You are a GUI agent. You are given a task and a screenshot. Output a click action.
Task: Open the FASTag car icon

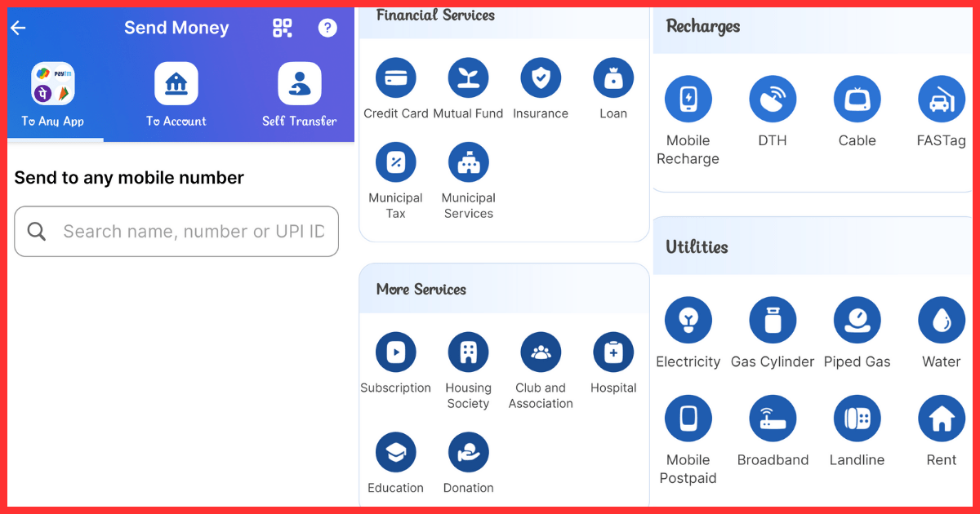(942, 100)
